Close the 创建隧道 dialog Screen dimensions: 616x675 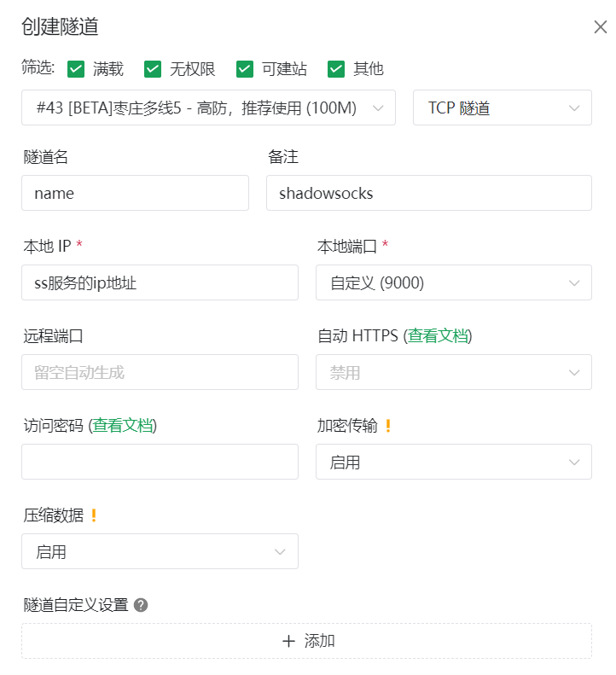600,26
